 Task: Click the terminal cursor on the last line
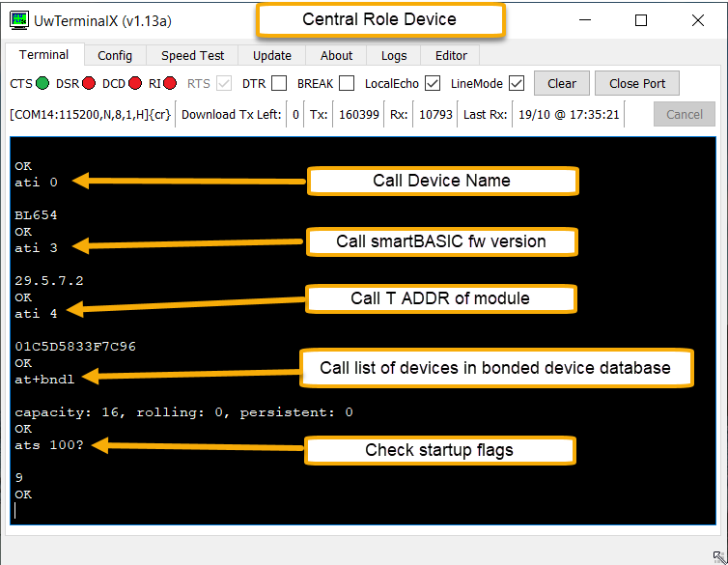pyautogui.click(x=15, y=511)
